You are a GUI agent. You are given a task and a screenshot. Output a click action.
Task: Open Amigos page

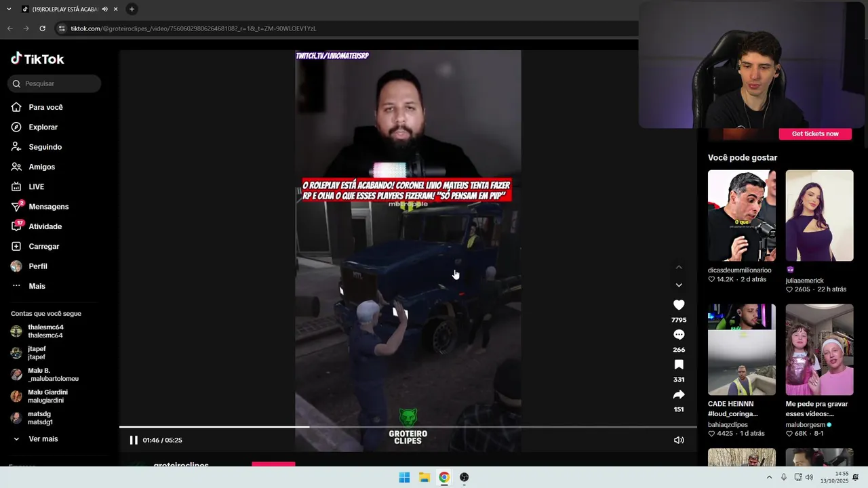[33, 167]
